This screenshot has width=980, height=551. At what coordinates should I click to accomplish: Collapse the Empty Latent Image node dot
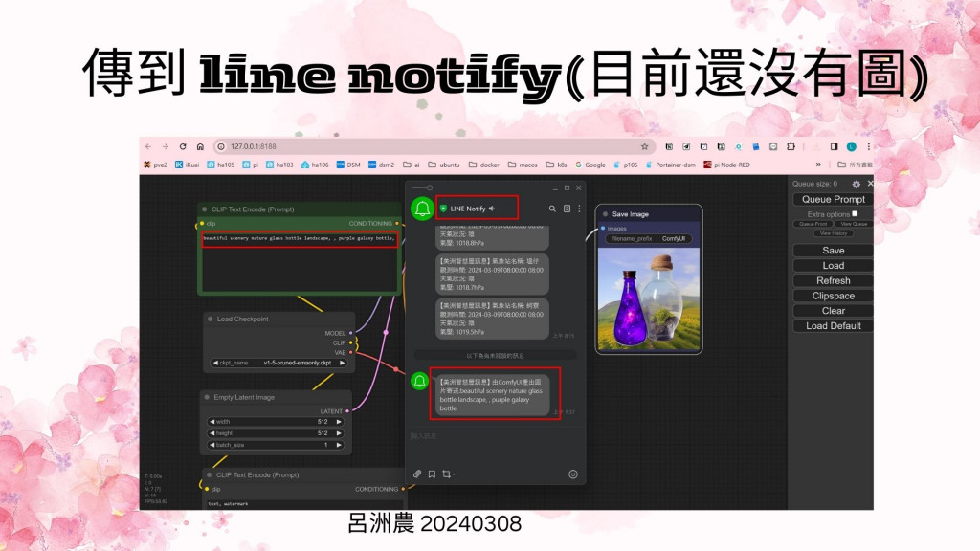(207, 397)
